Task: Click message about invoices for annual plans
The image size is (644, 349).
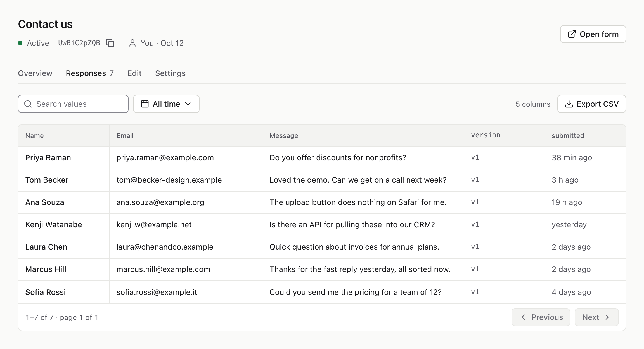Action: tap(354, 247)
